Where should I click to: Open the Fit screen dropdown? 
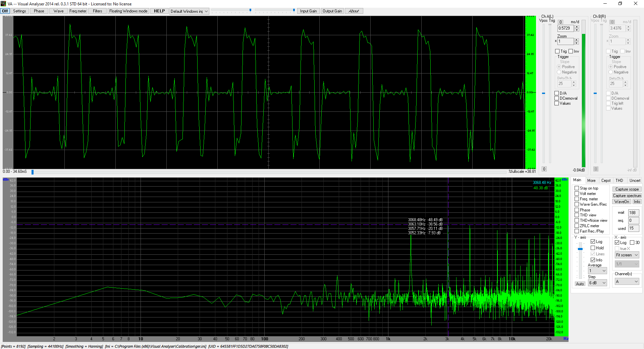(x=627, y=255)
